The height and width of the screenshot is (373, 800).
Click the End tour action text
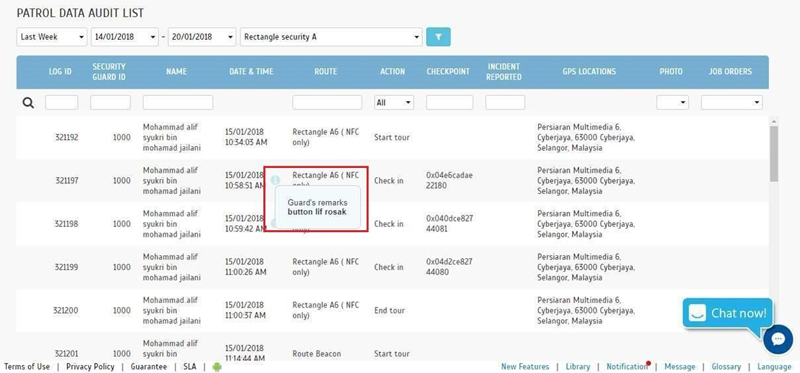[x=389, y=310]
